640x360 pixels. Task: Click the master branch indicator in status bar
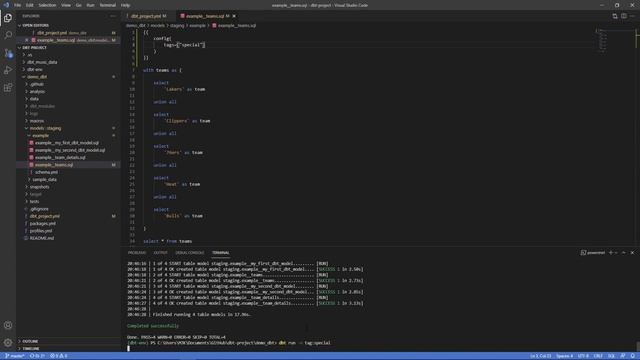click(x=14, y=356)
